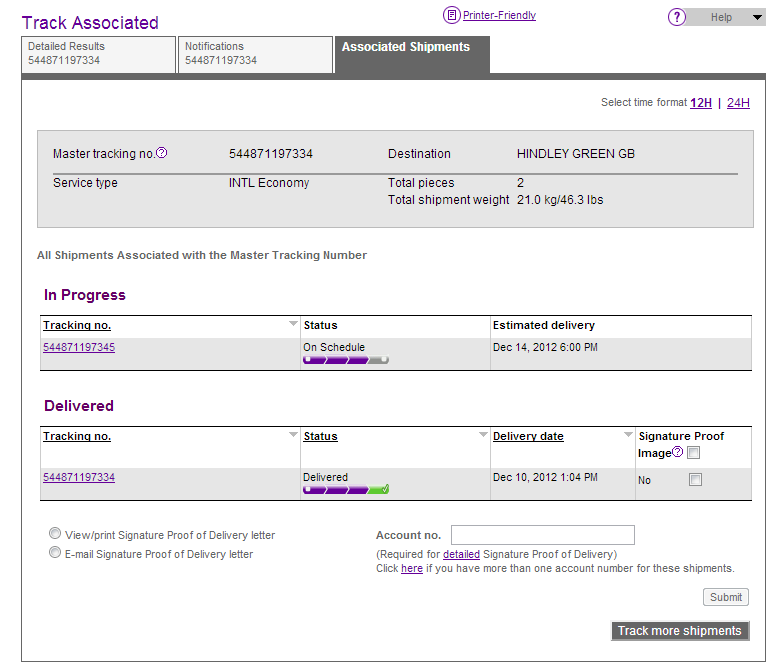Click the Account no. input field
Viewport: 773px width, 667px height.
pyautogui.click(x=542, y=535)
